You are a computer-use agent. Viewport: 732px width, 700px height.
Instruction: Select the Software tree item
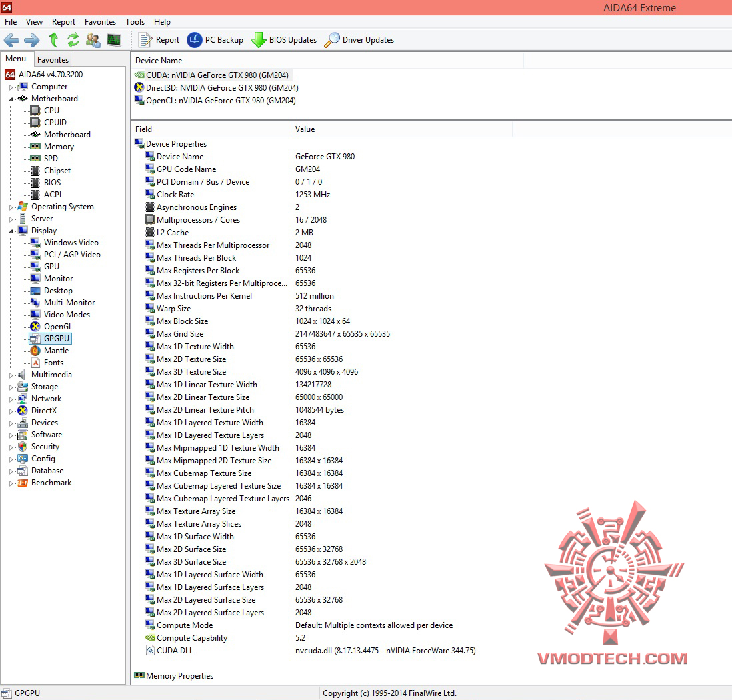[x=46, y=435]
